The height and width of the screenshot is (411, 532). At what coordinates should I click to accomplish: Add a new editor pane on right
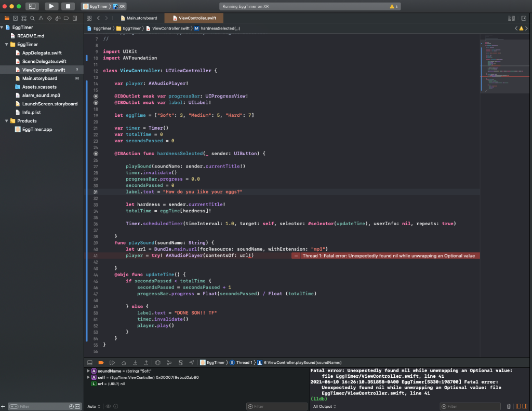[524, 18]
